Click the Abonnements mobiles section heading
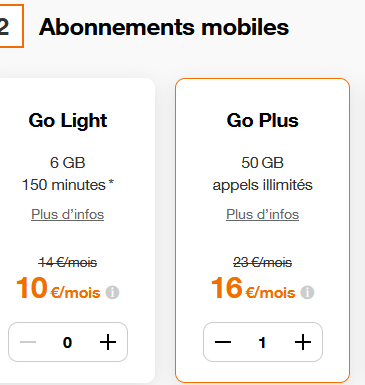The width and height of the screenshot is (365, 385). click(x=164, y=27)
